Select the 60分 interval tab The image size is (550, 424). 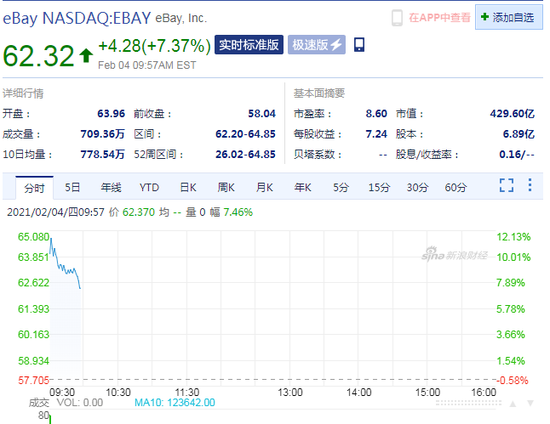point(455,187)
